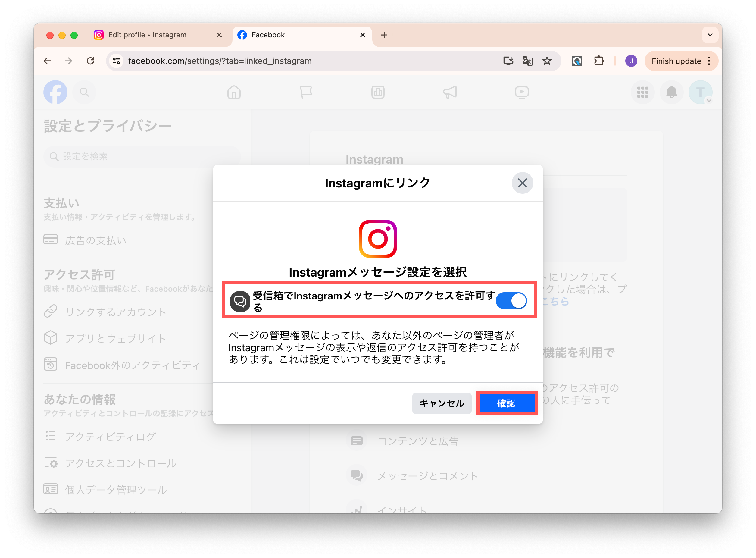Open the Google Translate page icon
Image resolution: width=756 pixels, height=558 pixels.
527,61
